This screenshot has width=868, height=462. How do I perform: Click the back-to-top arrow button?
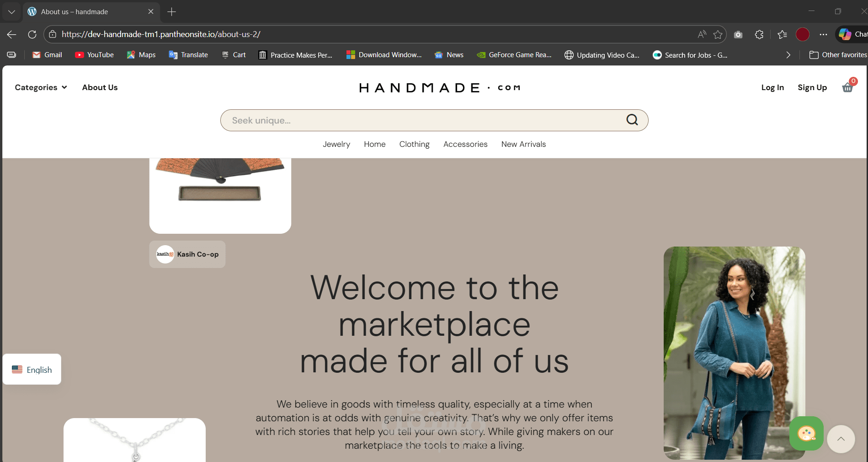tap(841, 439)
